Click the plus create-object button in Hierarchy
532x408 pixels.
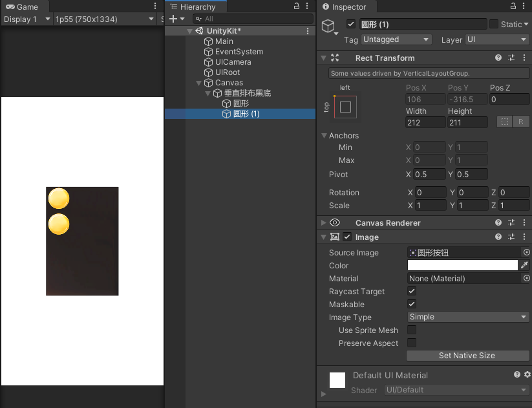[173, 19]
